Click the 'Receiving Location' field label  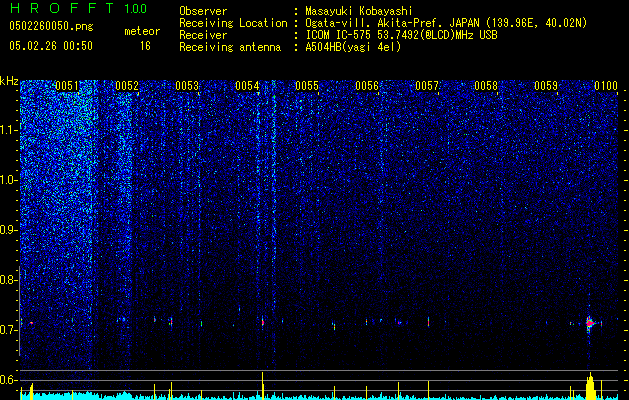click(233, 23)
